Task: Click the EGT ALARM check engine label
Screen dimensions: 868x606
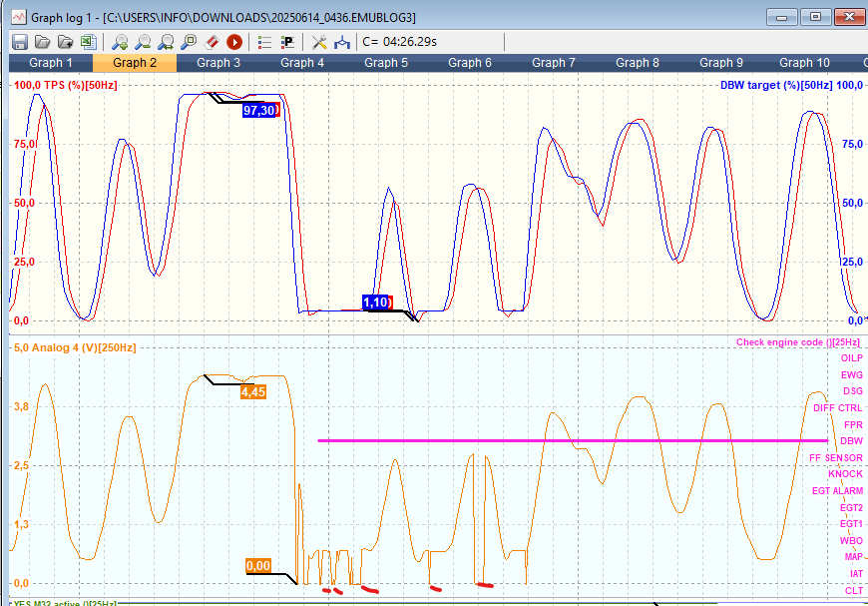Action: [x=837, y=491]
